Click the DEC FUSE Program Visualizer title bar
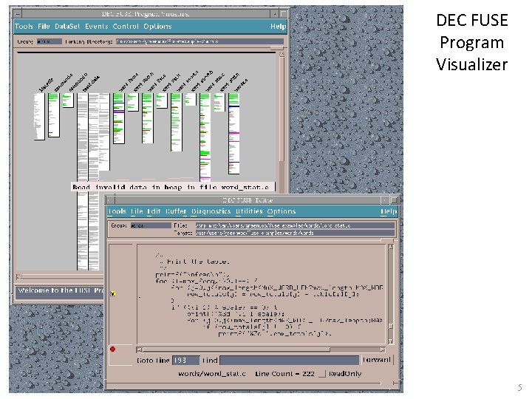 pyautogui.click(x=146, y=13)
